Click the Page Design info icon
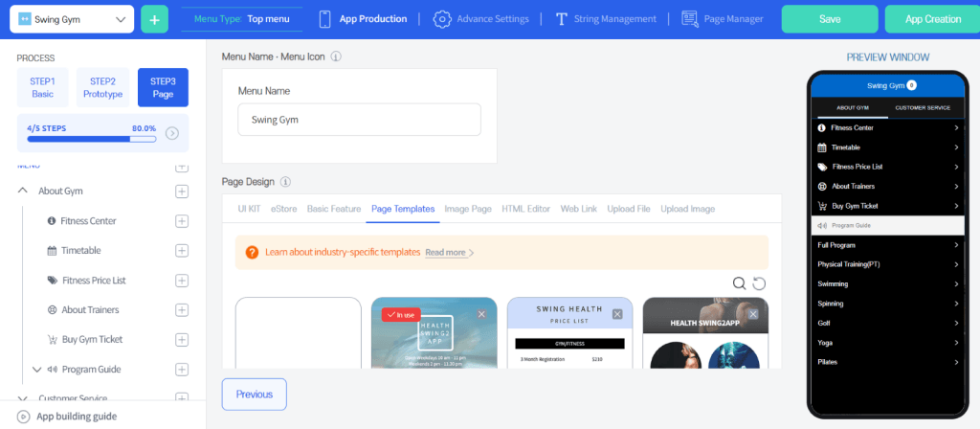Viewport: 980px width, 429px height. [x=285, y=182]
